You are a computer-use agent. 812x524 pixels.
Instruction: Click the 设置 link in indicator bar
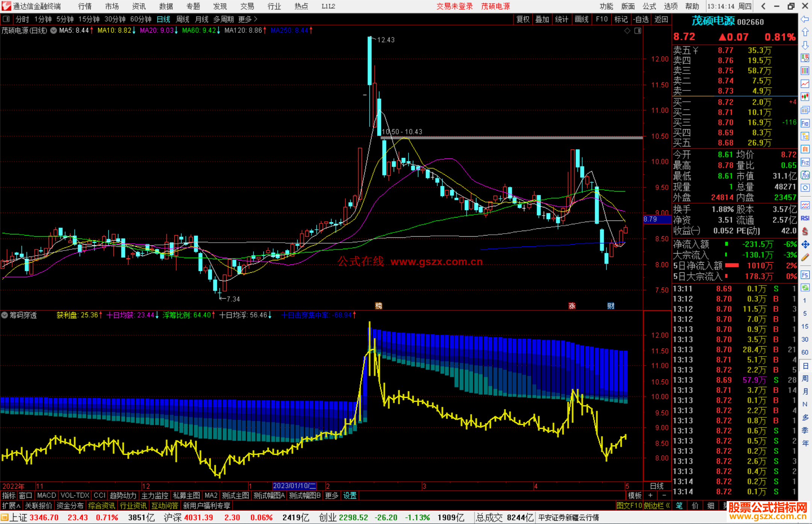tap(350, 495)
